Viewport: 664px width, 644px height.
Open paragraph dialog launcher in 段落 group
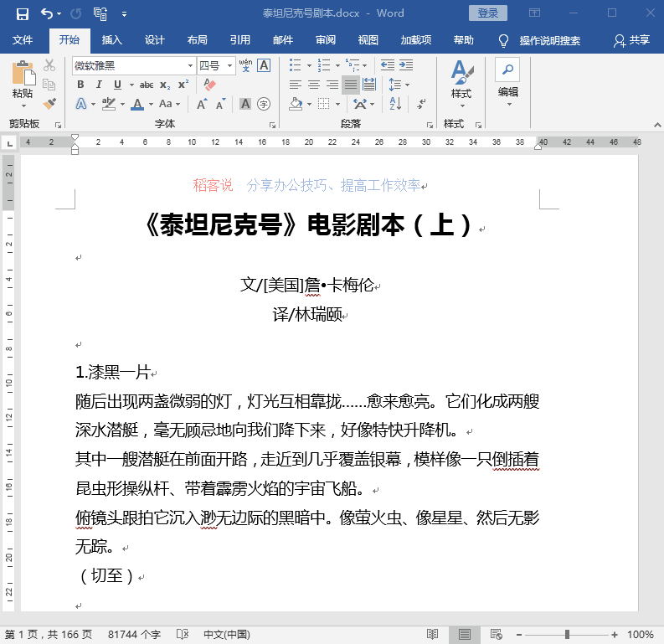tap(430, 125)
